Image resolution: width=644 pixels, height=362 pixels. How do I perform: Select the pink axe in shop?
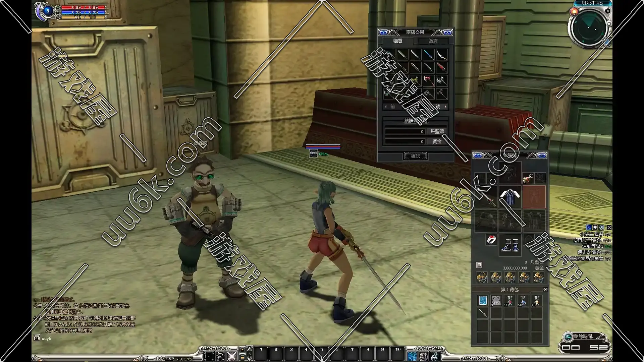[x=429, y=80]
